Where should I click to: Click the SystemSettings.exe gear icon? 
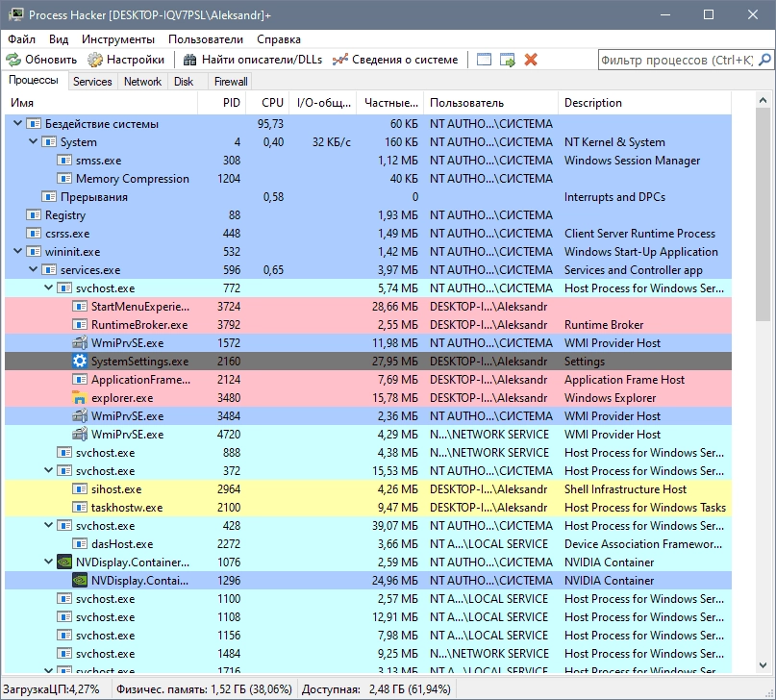[80, 362]
